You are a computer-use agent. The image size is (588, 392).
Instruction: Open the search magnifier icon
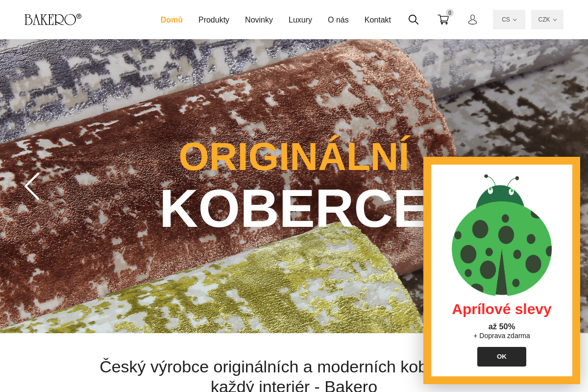[414, 20]
